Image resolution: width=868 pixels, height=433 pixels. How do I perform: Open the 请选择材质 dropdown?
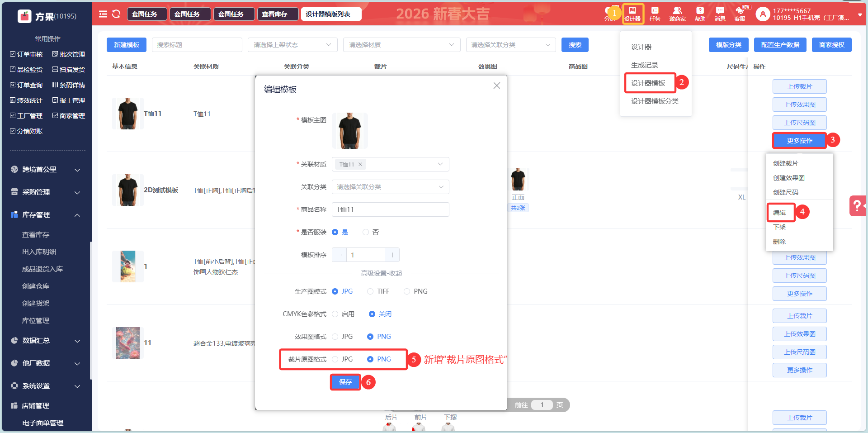click(401, 45)
